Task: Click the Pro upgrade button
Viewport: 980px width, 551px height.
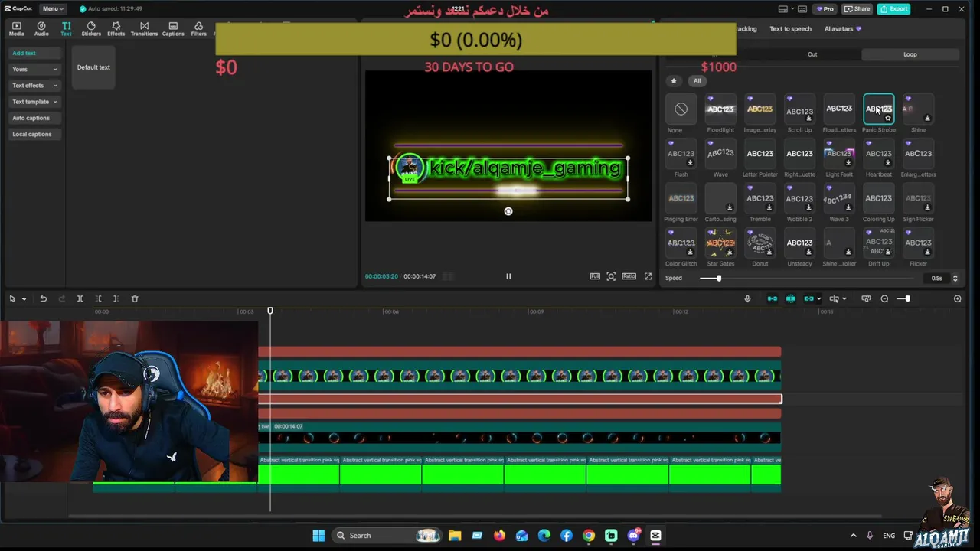Action: coord(825,9)
